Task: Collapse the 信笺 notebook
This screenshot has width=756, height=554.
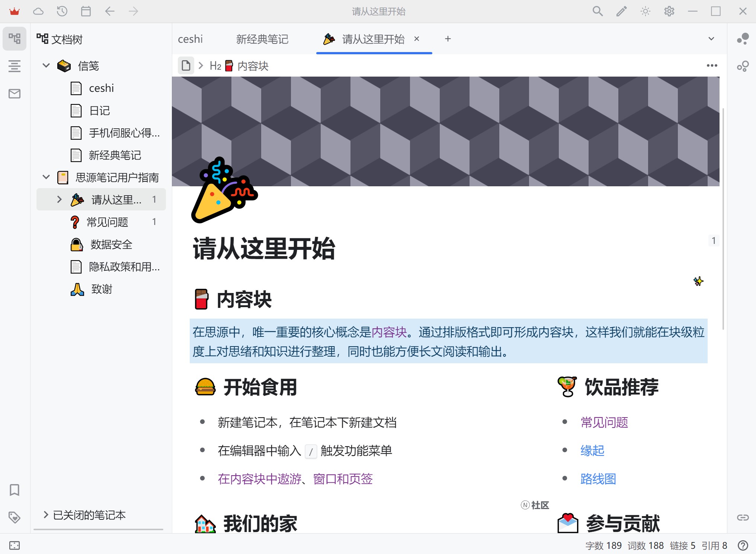Action: tap(46, 66)
